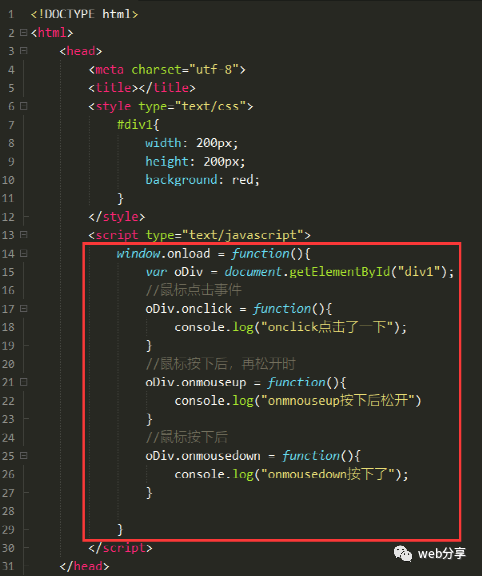Click the closing brace on line 29
Image resolution: width=482 pixels, height=576 pixels.
120,529
